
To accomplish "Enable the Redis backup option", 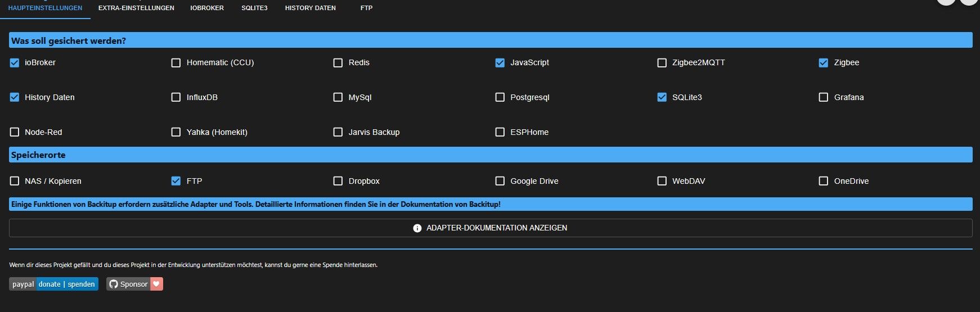I will click(338, 63).
